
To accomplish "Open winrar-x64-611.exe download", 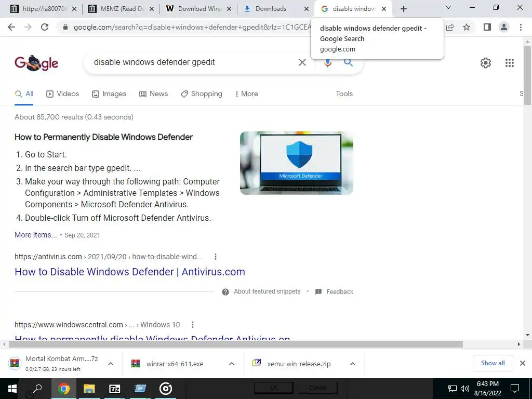I will coord(175,364).
